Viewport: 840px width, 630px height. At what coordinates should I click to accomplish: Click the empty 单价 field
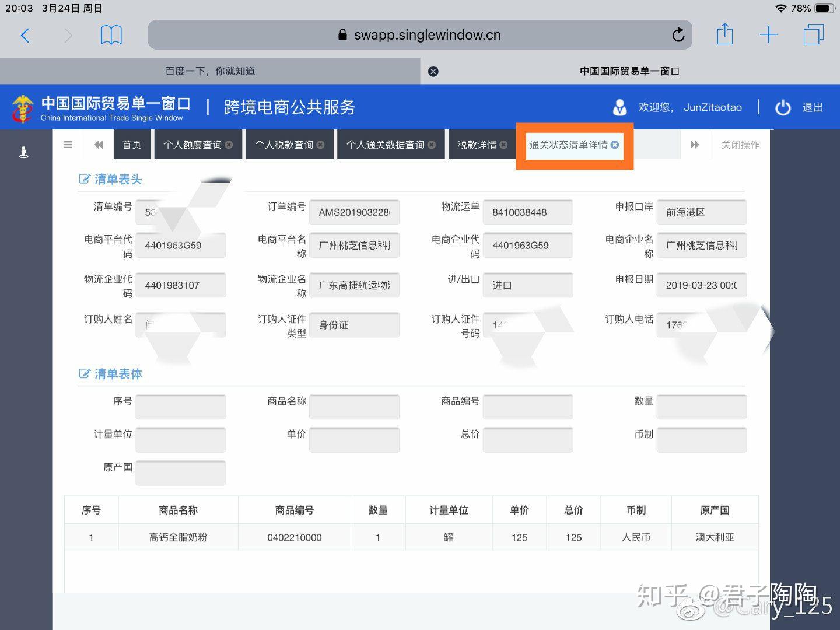(354, 440)
